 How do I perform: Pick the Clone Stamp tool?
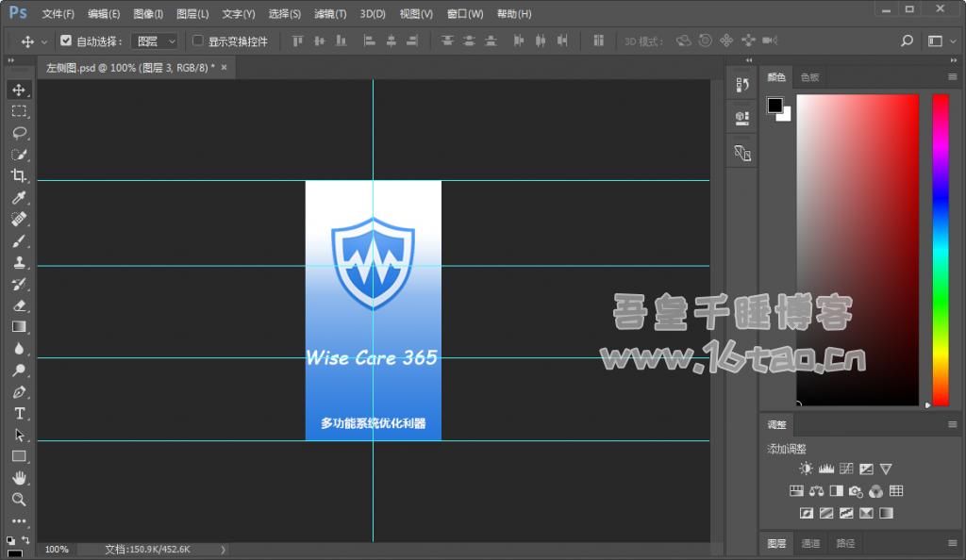click(19, 263)
